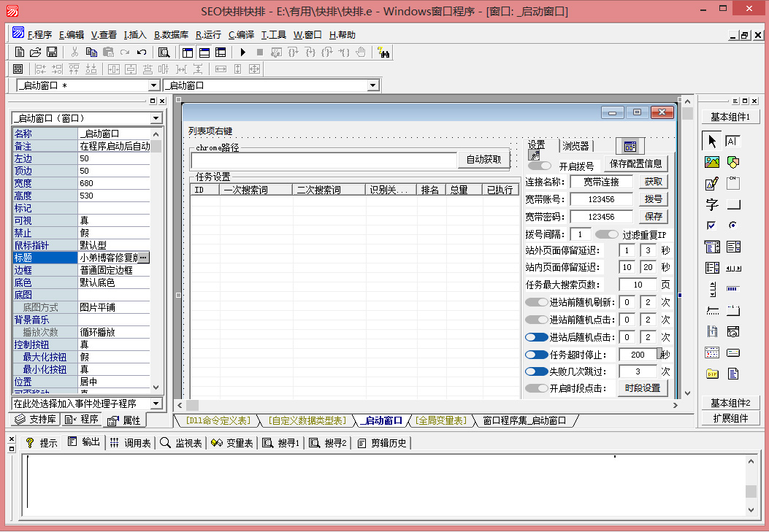
Task: Click the 自动获取 button
Action: click(x=483, y=159)
